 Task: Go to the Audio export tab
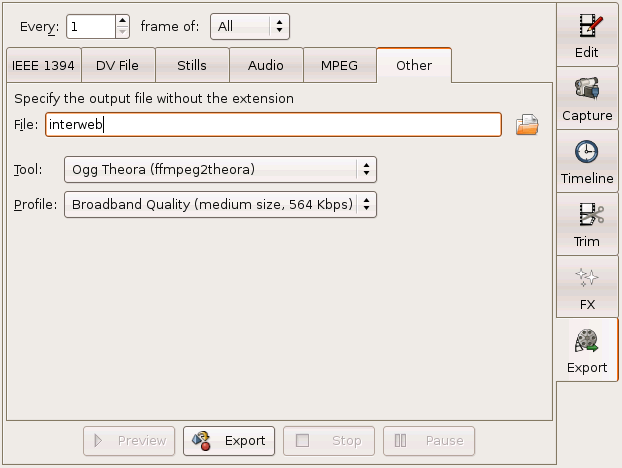click(265, 66)
